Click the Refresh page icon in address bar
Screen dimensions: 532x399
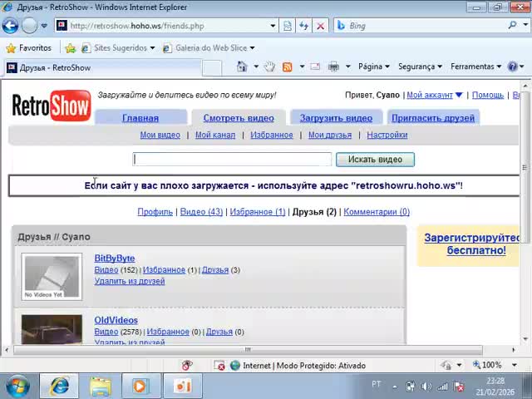tap(304, 26)
